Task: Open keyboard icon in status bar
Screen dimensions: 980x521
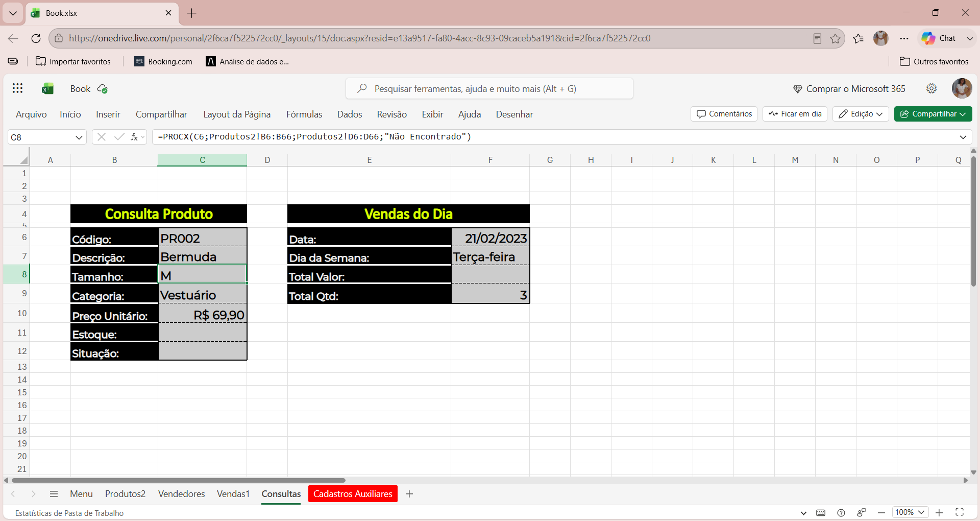Action: [821, 513]
